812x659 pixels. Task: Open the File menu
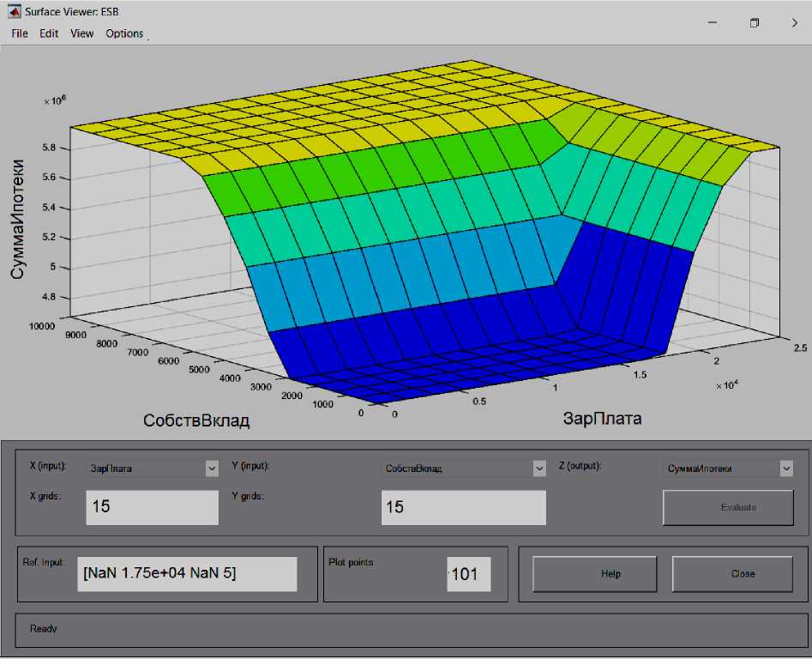[19, 33]
